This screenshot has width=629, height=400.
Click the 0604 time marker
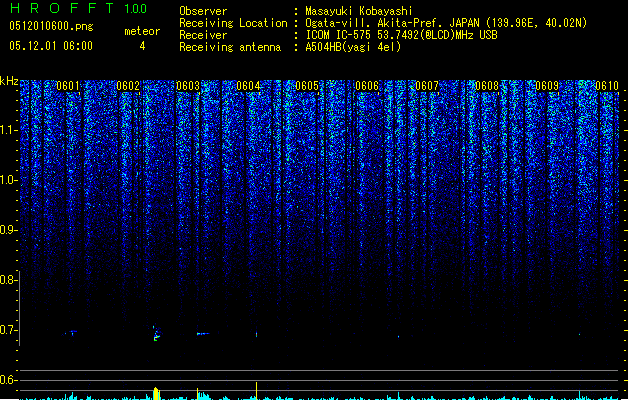click(248, 86)
